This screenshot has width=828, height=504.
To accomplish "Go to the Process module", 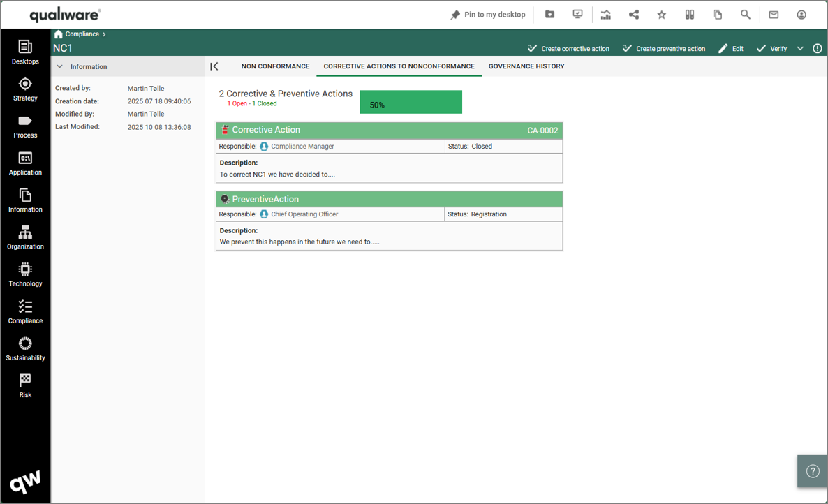I will 25,126.
